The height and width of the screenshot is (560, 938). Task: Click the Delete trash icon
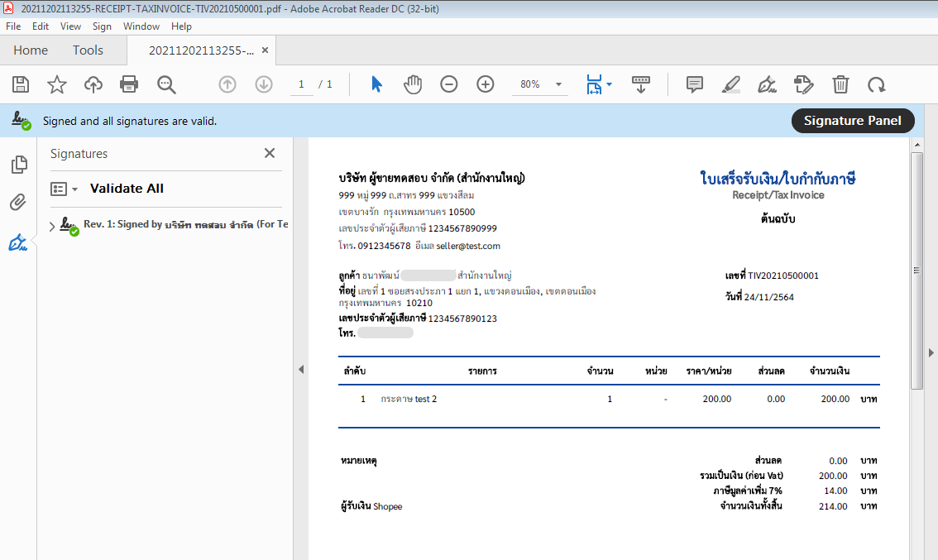[x=840, y=84]
